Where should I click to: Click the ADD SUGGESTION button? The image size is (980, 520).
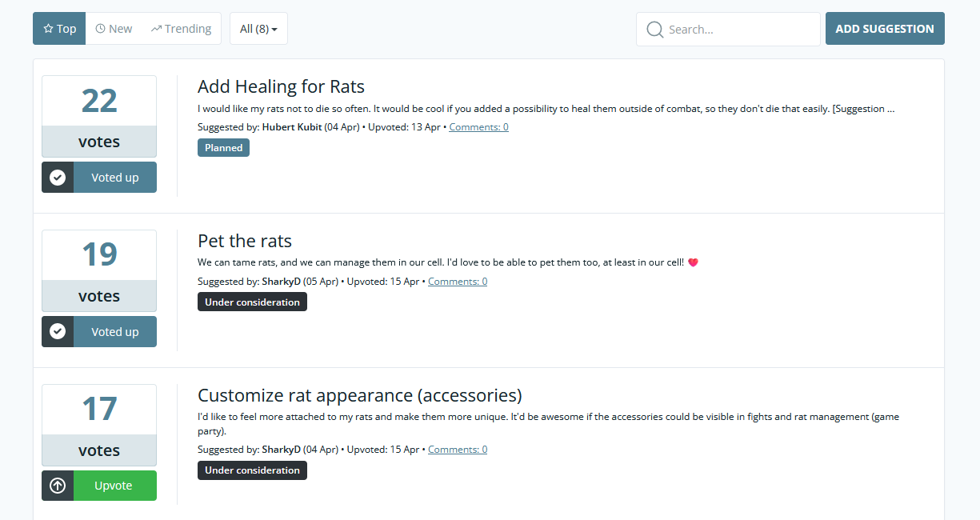[885, 29]
